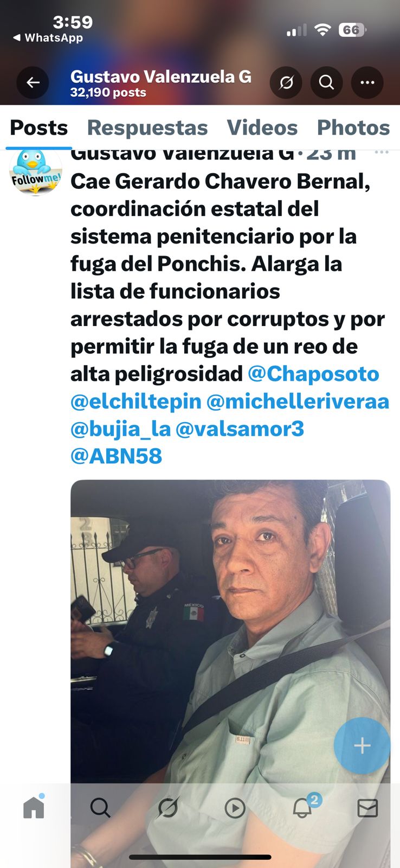Open the video play tab in bottom bar
Image resolution: width=400 pixels, height=868 pixels.
[x=235, y=808]
